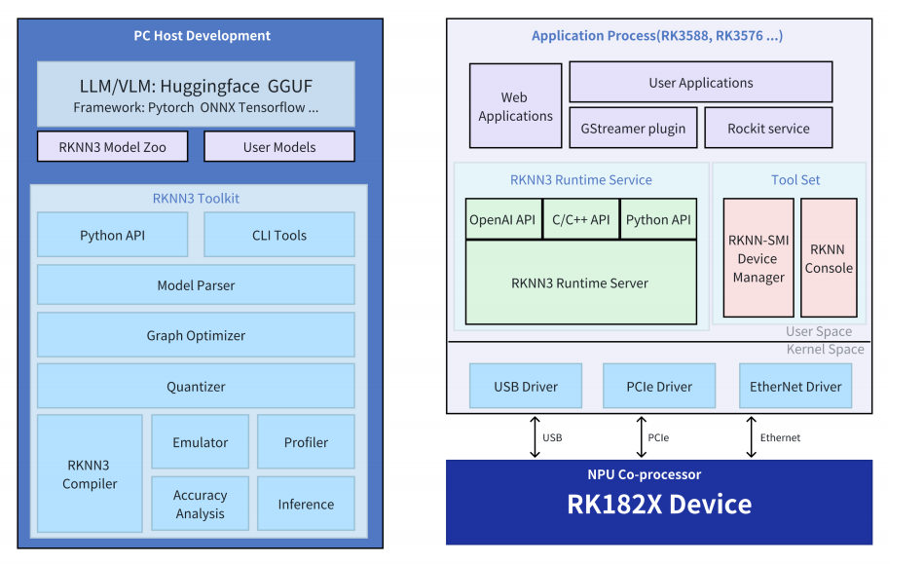Image resolution: width=924 pixels, height=564 pixels.
Task: Select the PCIe Driver block
Action: pyautogui.click(x=659, y=386)
